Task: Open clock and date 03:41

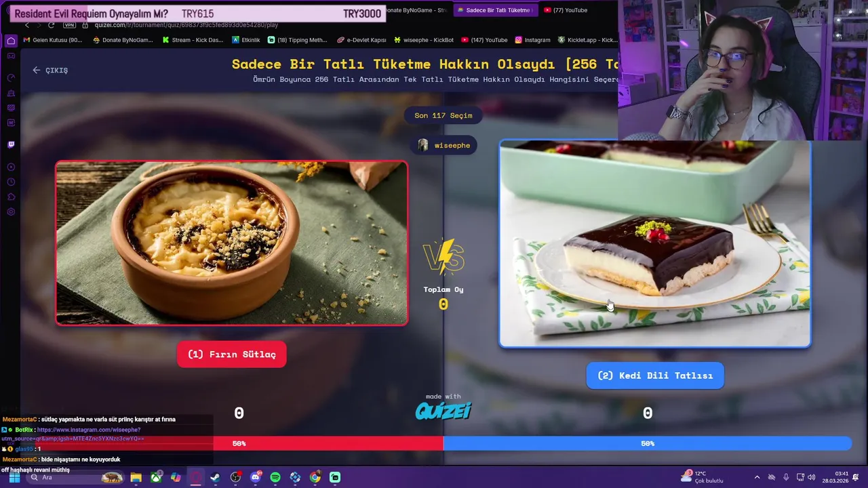Action: click(x=835, y=477)
